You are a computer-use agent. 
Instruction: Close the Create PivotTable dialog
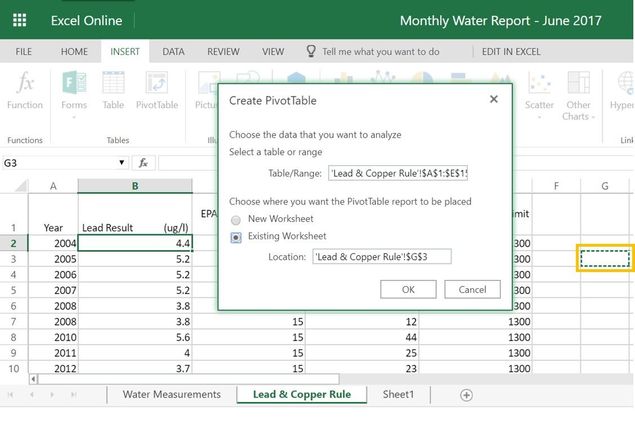tap(493, 99)
